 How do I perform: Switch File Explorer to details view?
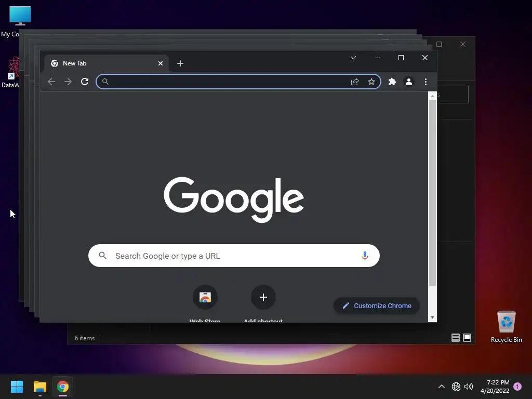[x=456, y=338]
